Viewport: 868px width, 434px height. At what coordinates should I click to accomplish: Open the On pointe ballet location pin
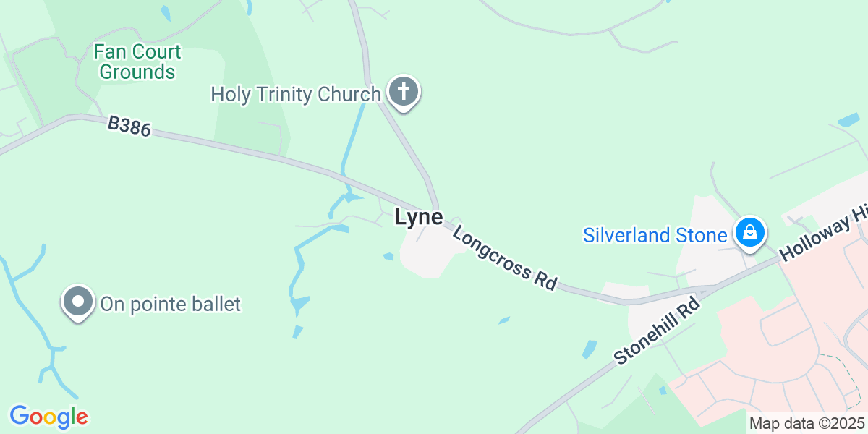(x=77, y=303)
